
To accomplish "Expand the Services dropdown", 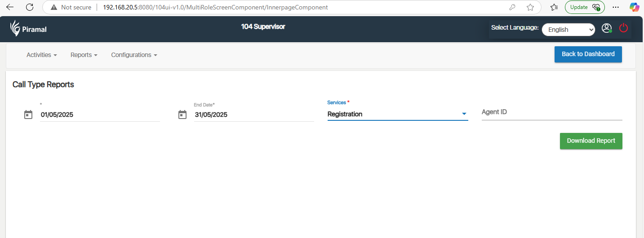I will click(x=398, y=114).
